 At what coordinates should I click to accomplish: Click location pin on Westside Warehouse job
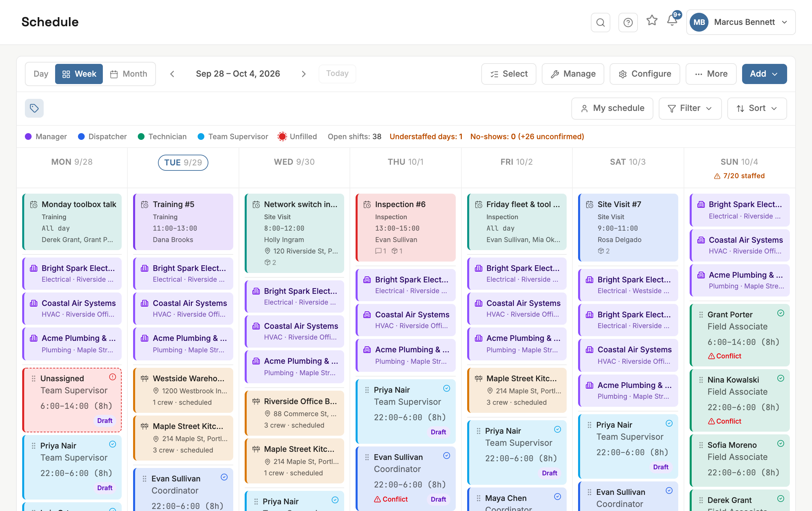[156, 391]
